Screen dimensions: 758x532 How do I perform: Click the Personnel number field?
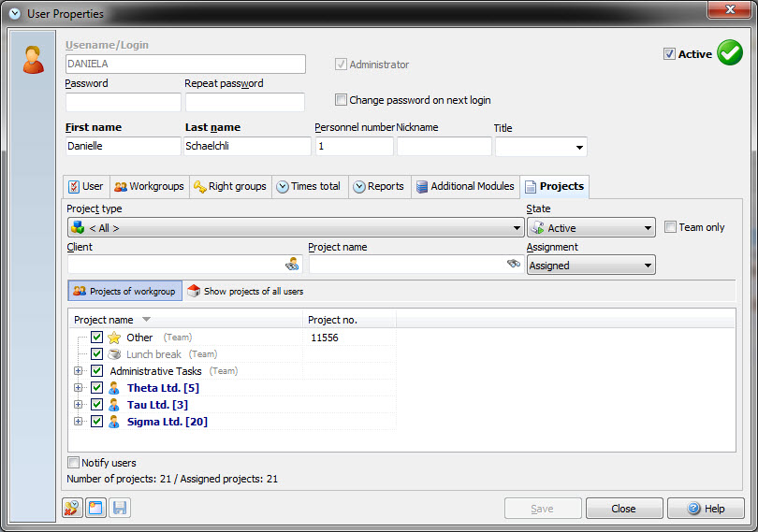point(355,146)
